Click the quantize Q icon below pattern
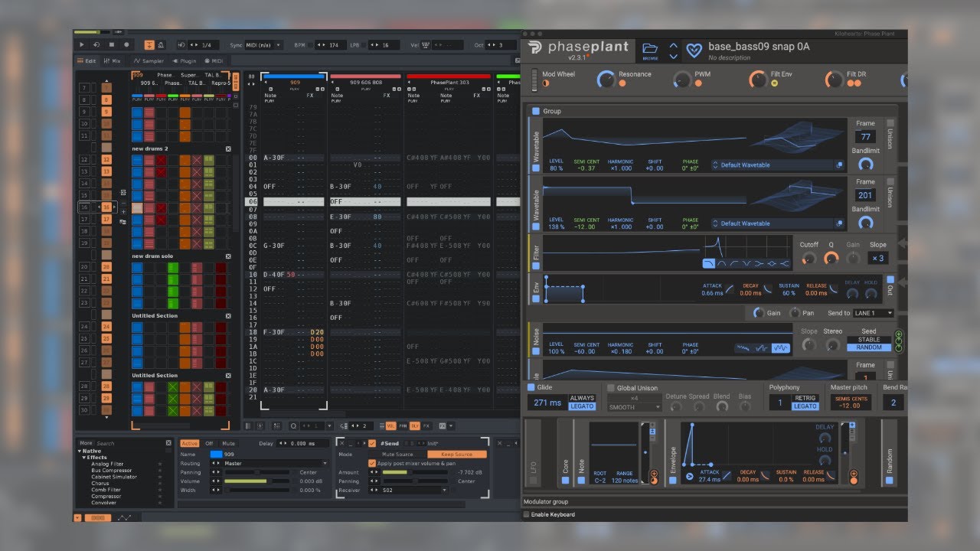This screenshot has height=551, width=980. pyautogui.click(x=293, y=425)
